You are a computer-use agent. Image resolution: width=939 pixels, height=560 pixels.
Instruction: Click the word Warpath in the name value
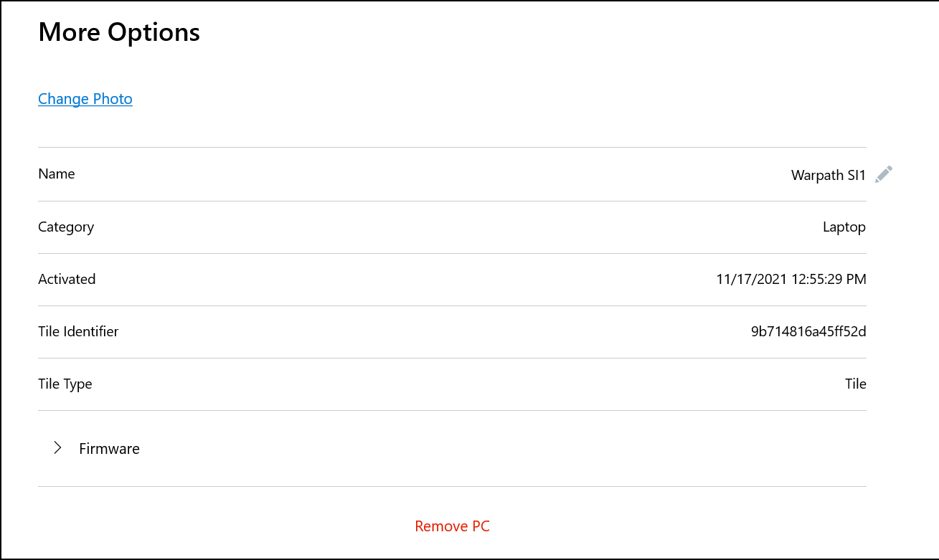(x=815, y=175)
